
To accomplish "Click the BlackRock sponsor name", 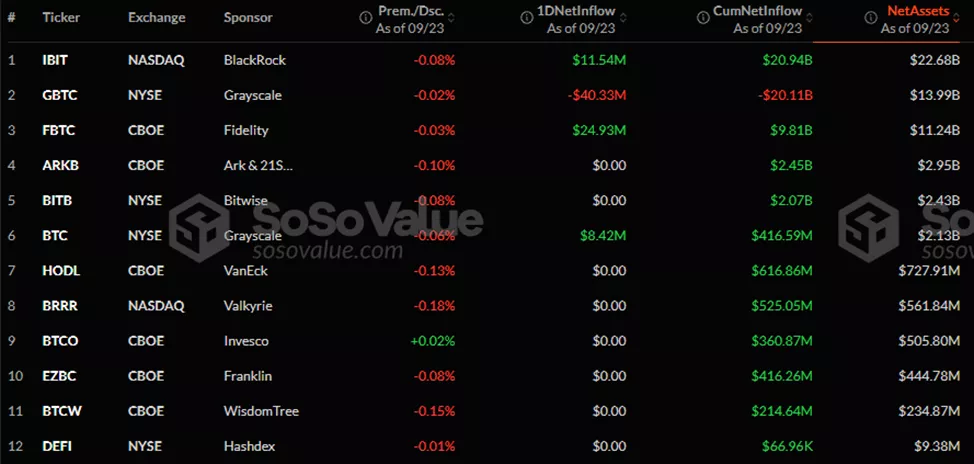I will [255, 60].
